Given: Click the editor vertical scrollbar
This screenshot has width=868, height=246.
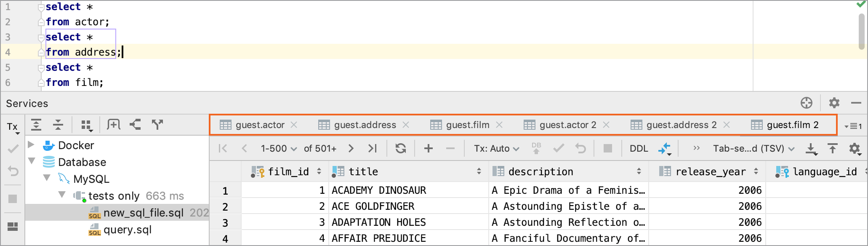Looking at the screenshot, I should pos(862,32).
